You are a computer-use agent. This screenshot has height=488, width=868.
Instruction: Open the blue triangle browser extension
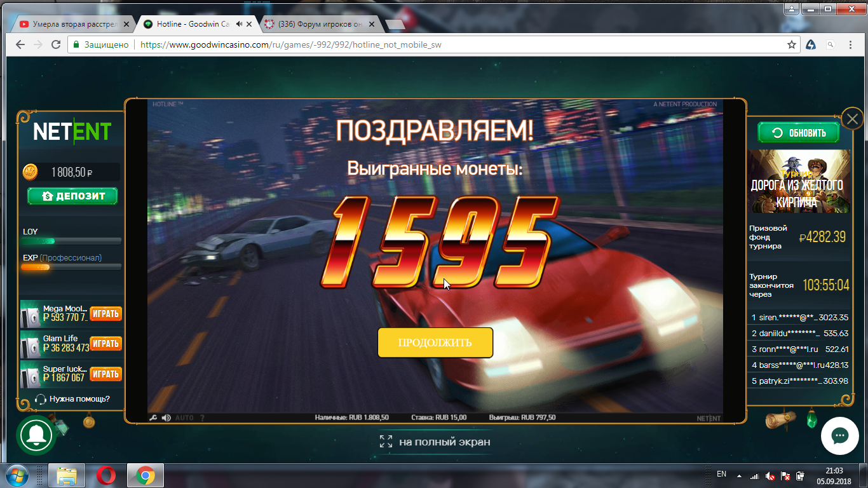(x=811, y=44)
